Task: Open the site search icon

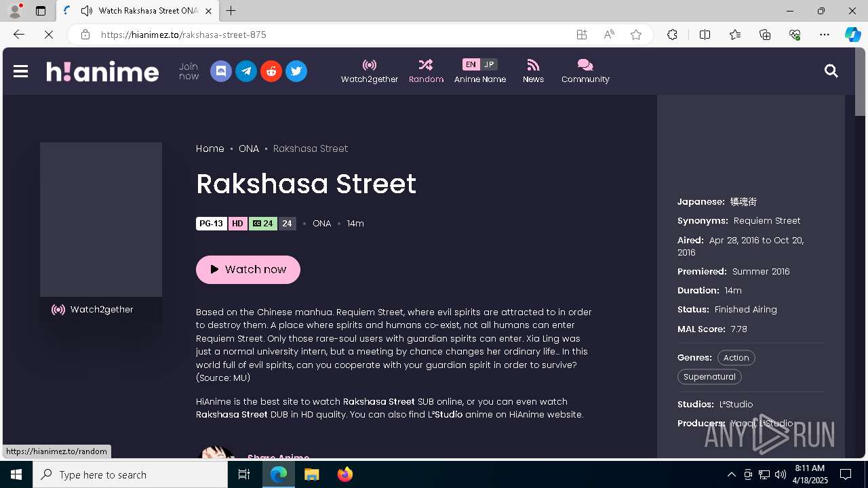Action: pyautogui.click(x=831, y=71)
